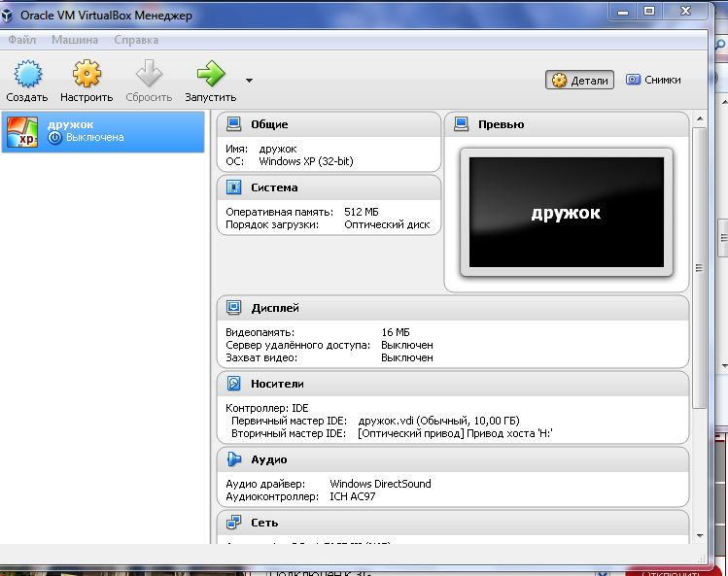Open the Аудио section header link
This screenshot has width=728, height=576.
(269, 459)
